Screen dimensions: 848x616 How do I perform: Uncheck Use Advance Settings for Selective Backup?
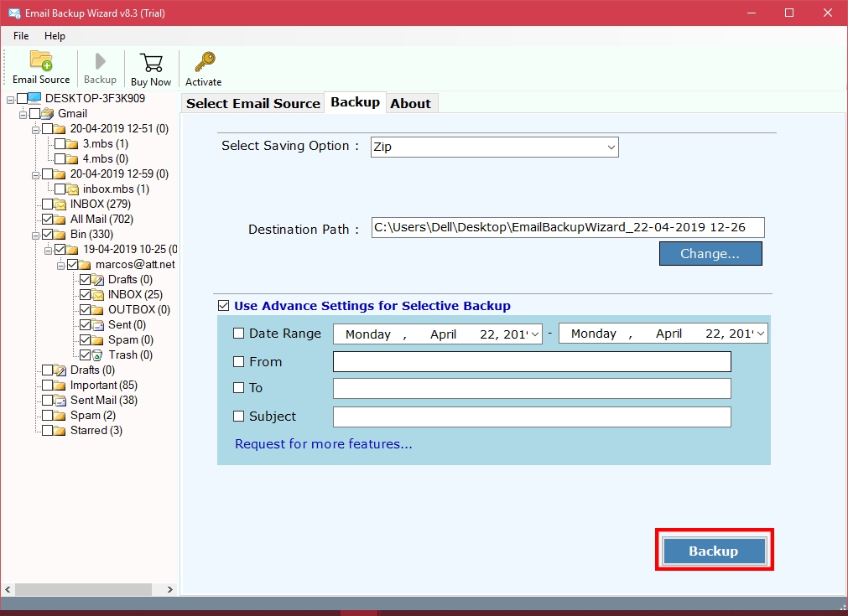point(223,306)
